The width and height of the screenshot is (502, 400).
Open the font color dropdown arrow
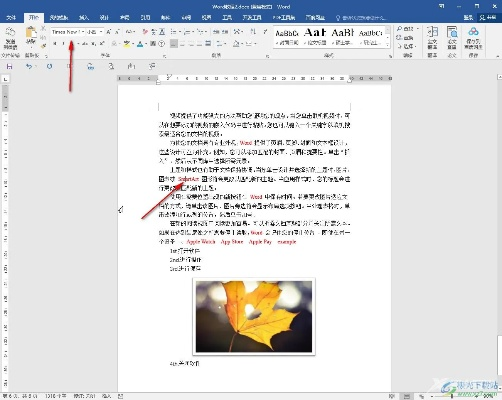(146, 44)
